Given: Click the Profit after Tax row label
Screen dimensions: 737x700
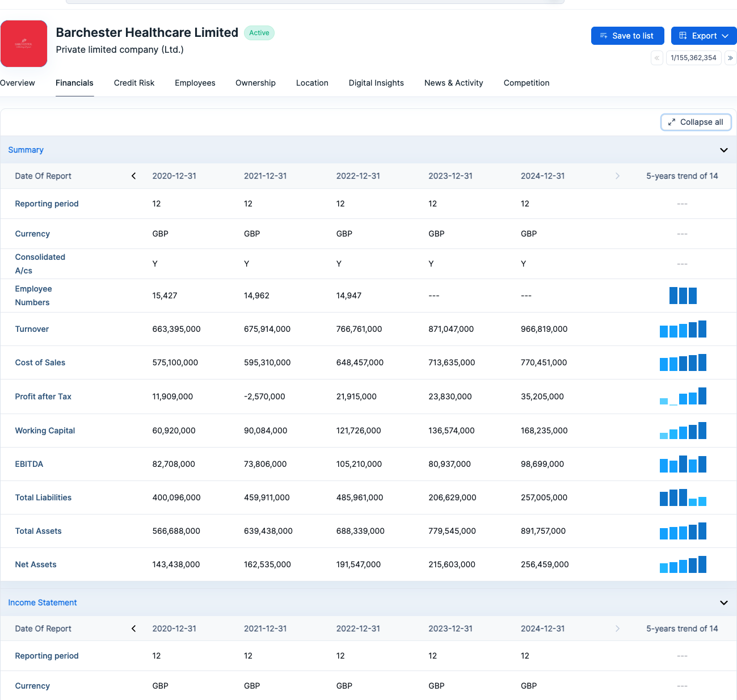Looking at the screenshot, I should click(43, 397).
